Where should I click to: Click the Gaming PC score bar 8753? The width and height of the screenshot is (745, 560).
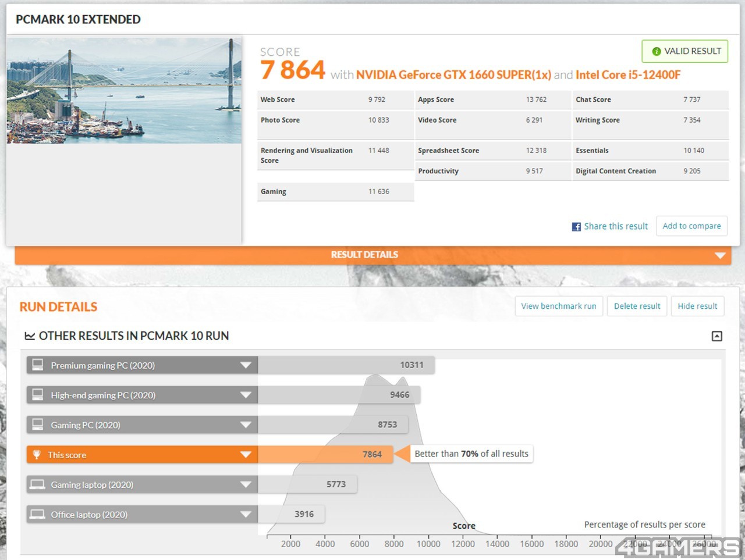(x=333, y=425)
